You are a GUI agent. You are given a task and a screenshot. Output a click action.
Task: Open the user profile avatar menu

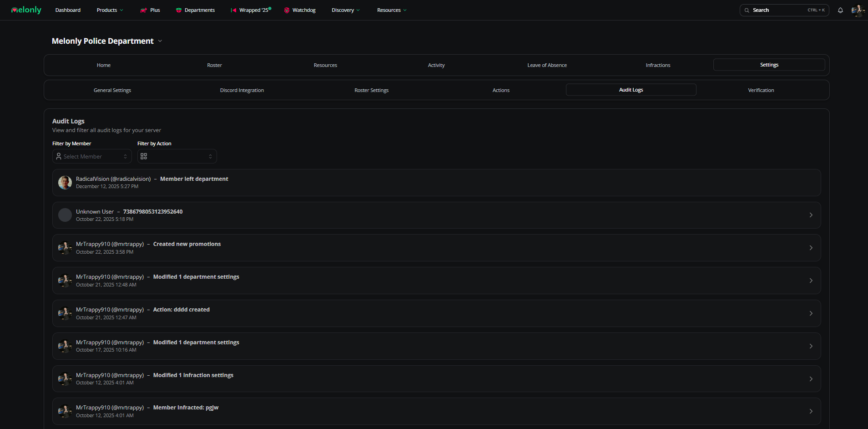[x=858, y=10]
